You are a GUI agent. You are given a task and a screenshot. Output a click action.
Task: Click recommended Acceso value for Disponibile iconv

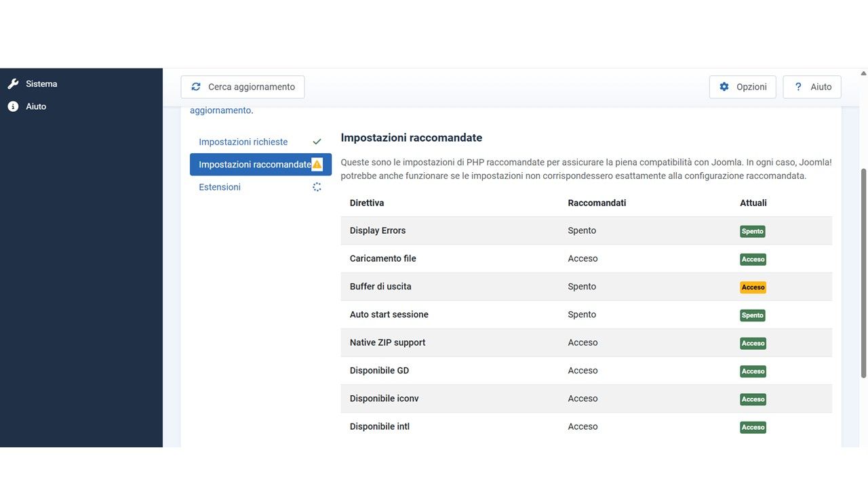pos(583,399)
